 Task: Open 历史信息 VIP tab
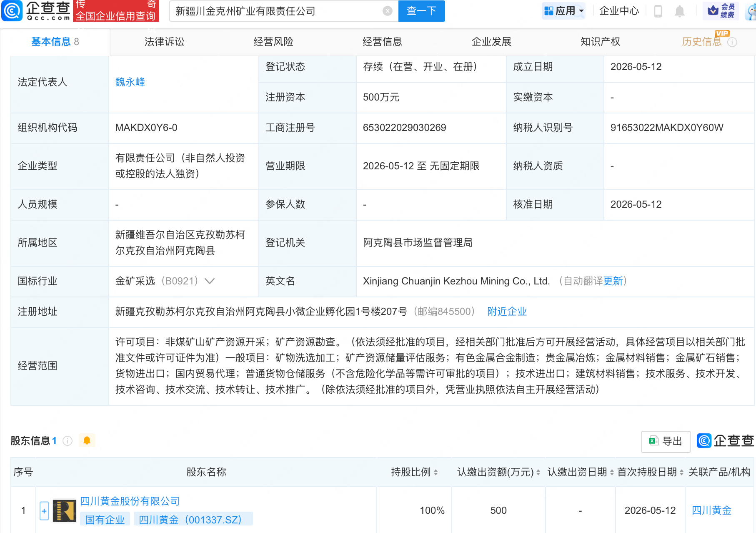pos(702,42)
